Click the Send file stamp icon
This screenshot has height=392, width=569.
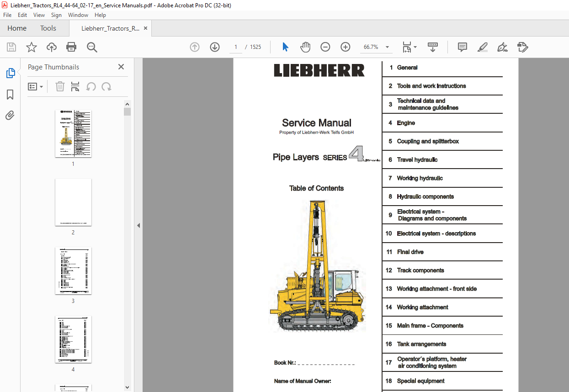point(523,47)
